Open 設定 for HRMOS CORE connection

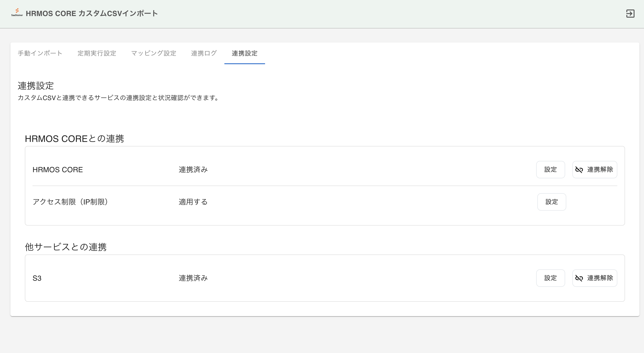click(550, 169)
